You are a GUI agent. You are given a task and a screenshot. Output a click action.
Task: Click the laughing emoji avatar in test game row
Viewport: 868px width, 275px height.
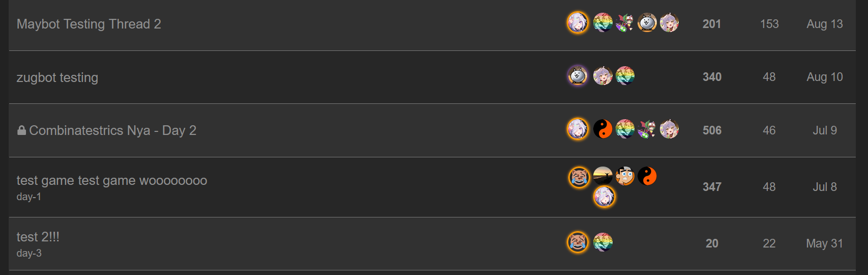tap(579, 177)
